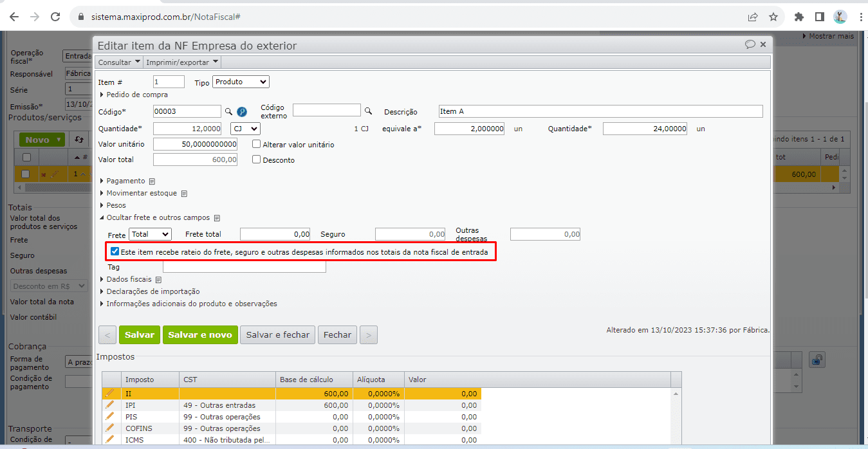
Task: Click the Base de cálculo column header
Action: pyautogui.click(x=313, y=380)
